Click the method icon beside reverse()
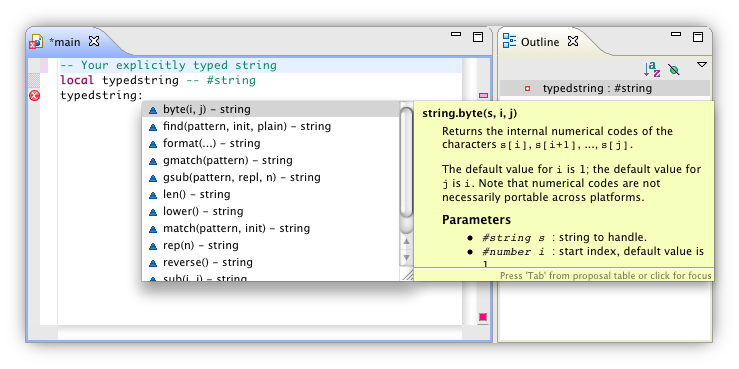 pyautogui.click(x=153, y=263)
